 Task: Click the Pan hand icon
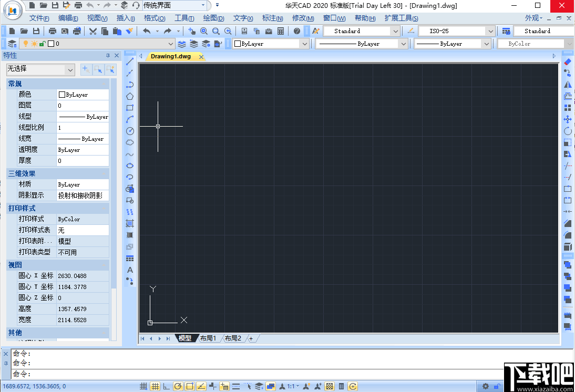(191, 31)
